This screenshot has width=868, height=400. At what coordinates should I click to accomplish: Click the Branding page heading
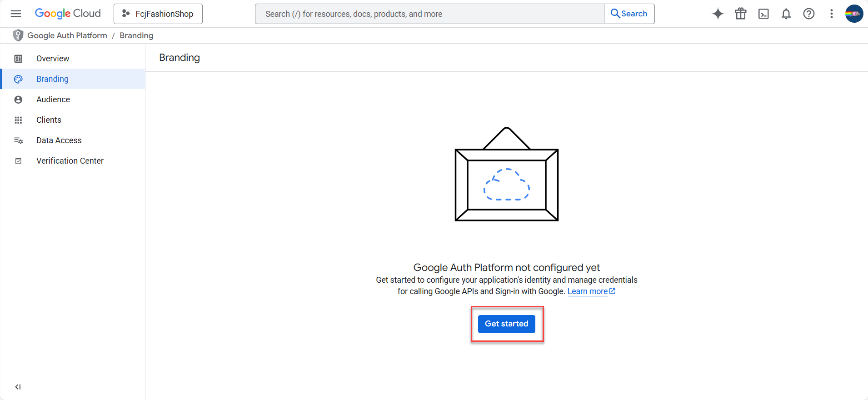click(x=180, y=58)
